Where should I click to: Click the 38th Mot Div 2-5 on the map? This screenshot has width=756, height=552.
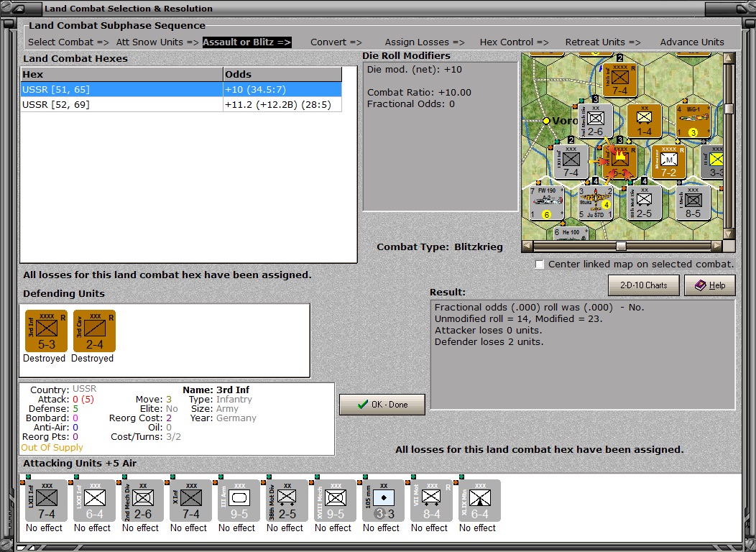point(644,203)
